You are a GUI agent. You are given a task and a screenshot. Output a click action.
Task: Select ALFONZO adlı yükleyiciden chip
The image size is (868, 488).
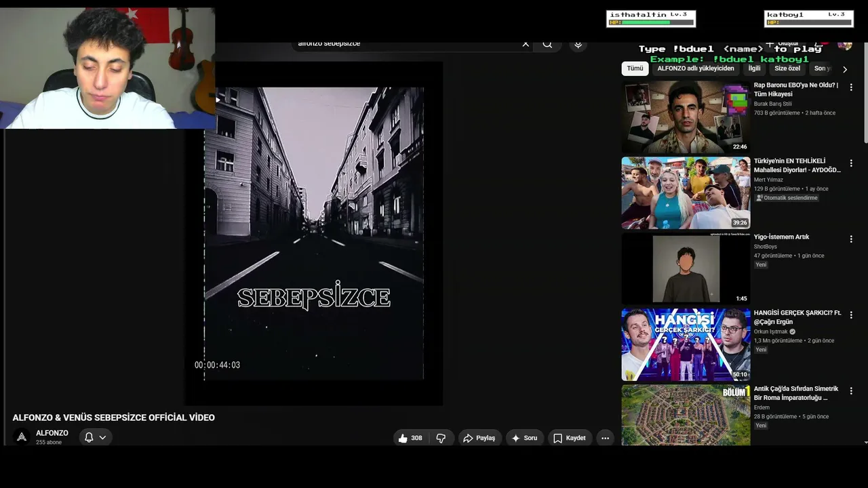coord(696,68)
